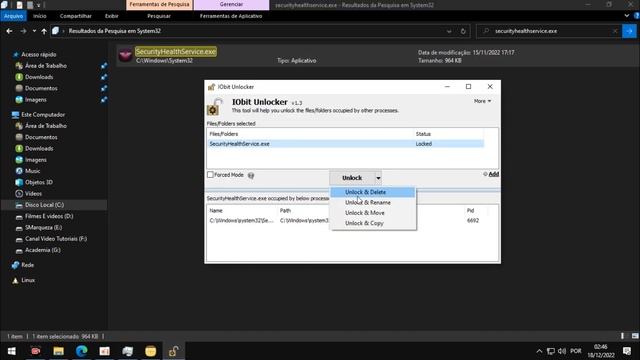Expand the address bar history dropdown

pyautogui.click(x=449, y=31)
